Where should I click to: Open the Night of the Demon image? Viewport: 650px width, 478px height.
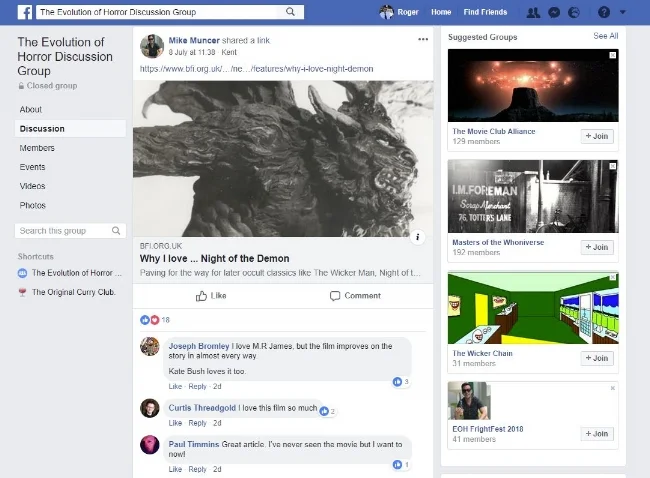click(x=283, y=158)
